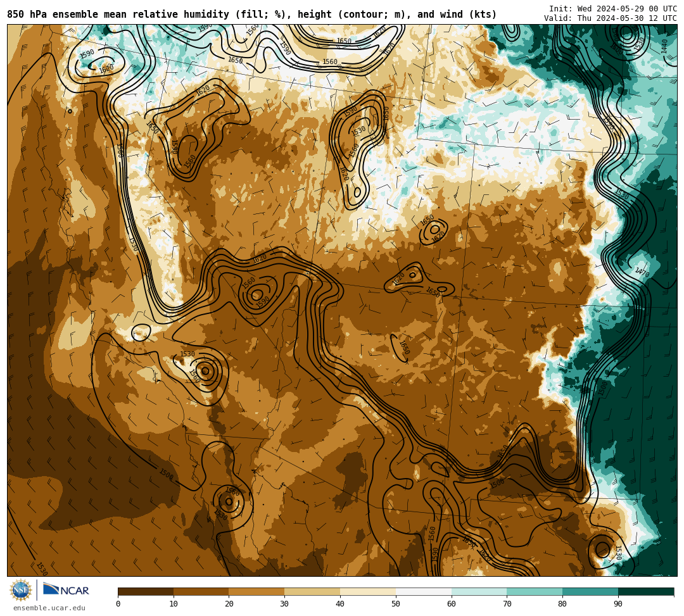
Task: Open the ensemble.ucar.edu link text
Action: (x=49, y=608)
